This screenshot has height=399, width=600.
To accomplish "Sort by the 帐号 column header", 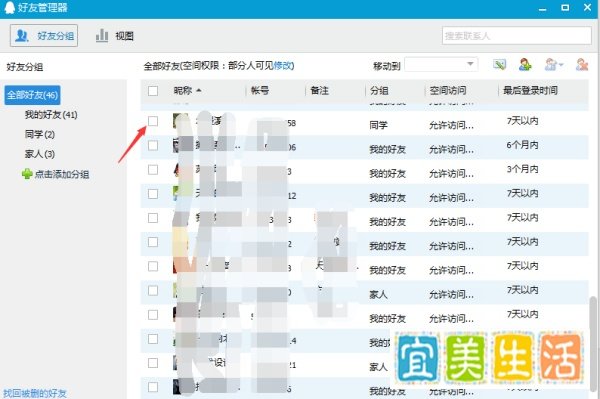I will [x=260, y=91].
